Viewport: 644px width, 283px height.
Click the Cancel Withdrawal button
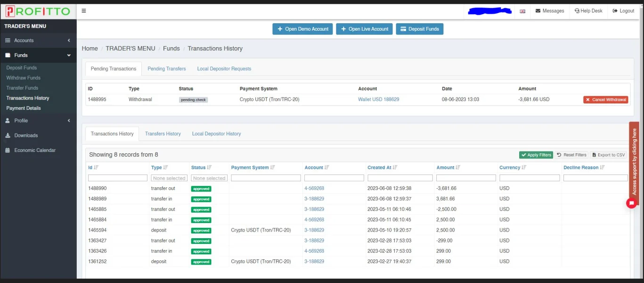[605, 100]
